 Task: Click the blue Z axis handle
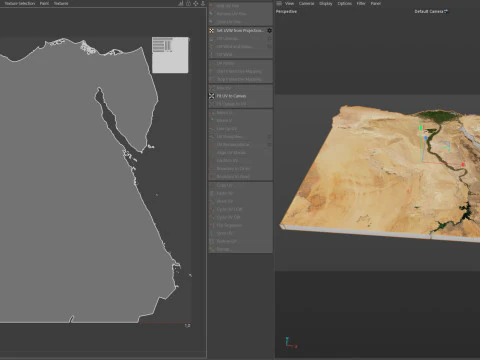[x=425, y=138]
